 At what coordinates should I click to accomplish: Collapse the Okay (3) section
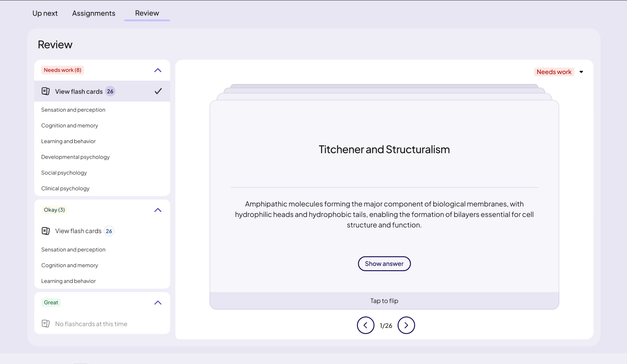[x=158, y=210]
